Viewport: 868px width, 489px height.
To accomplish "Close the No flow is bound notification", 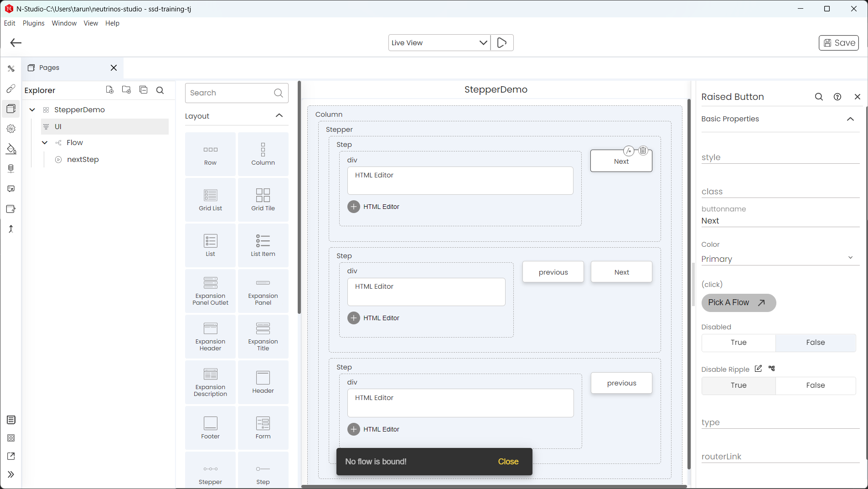I will coord(508,462).
